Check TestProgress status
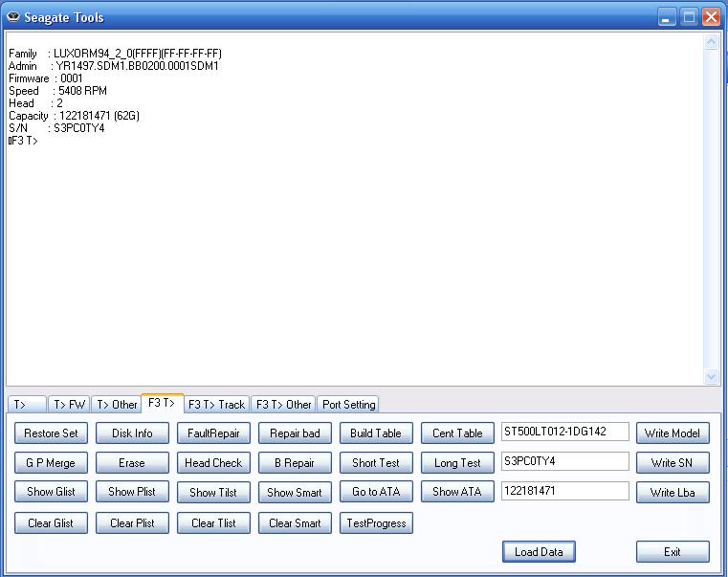 pos(376,523)
